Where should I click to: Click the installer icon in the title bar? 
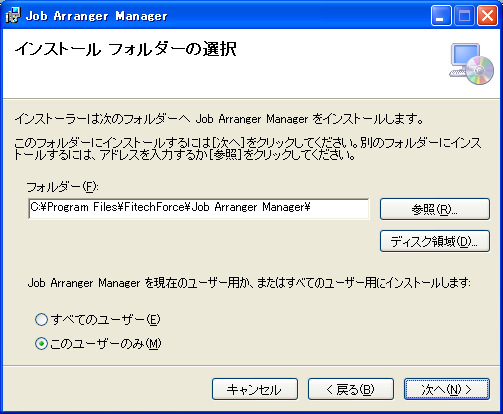coord(13,15)
